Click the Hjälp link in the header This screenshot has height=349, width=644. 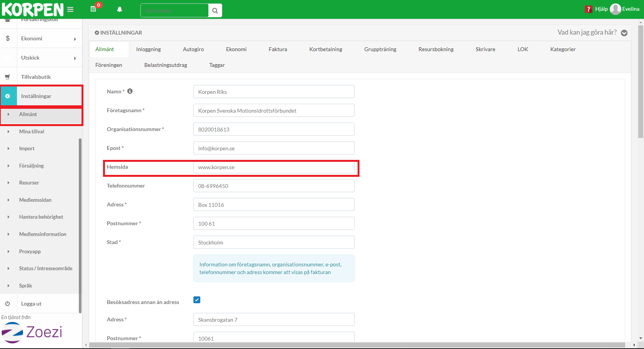[x=601, y=9]
